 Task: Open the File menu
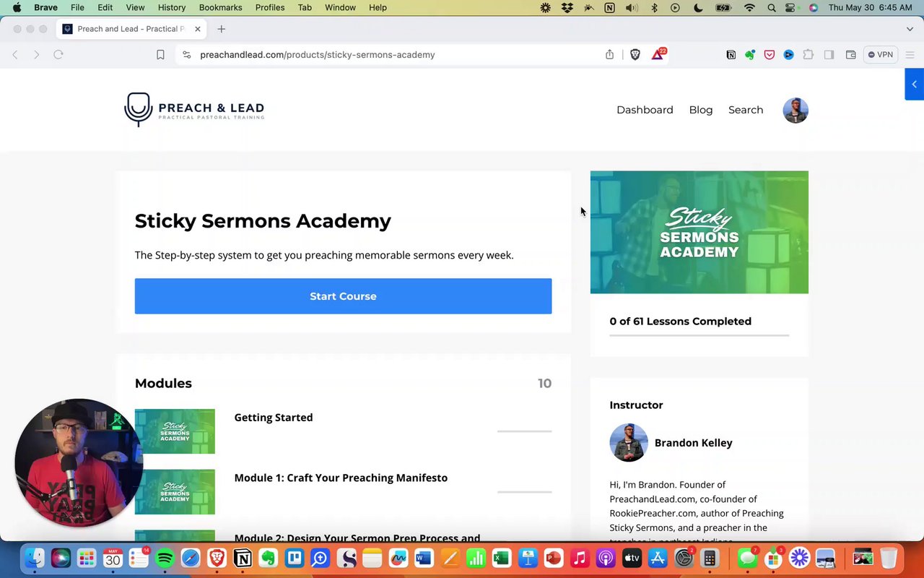(x=77, y=7)
